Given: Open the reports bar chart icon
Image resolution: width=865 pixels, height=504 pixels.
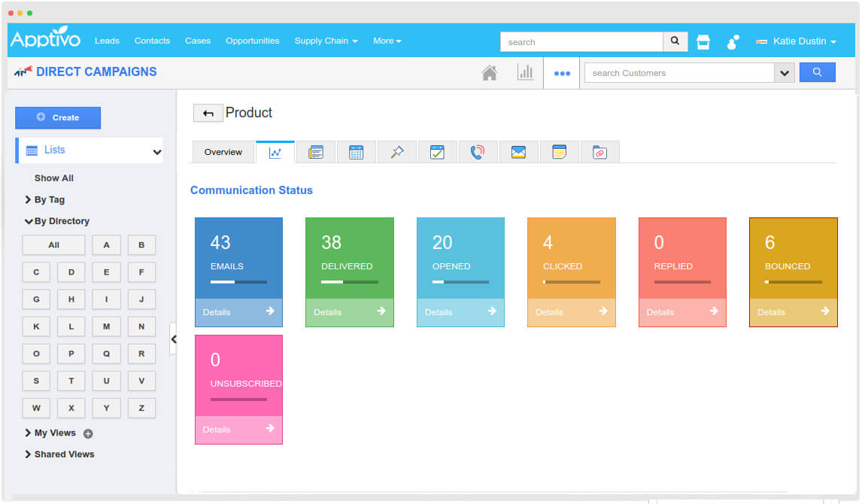Looking at the screenshot, I should pyautogui.click(x=525, y=73).
